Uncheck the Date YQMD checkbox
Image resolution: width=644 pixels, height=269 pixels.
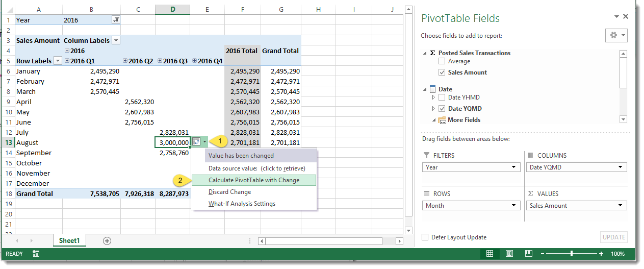(x=442, y=109)
